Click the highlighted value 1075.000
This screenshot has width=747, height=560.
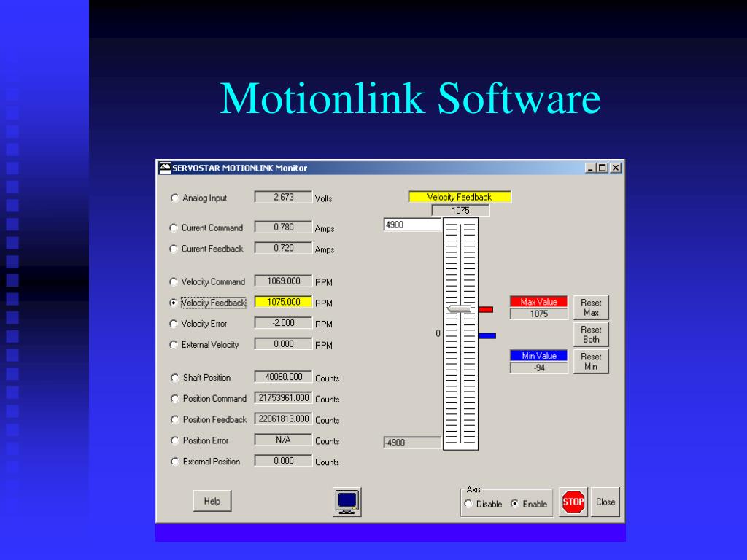(x=284, y=302)
